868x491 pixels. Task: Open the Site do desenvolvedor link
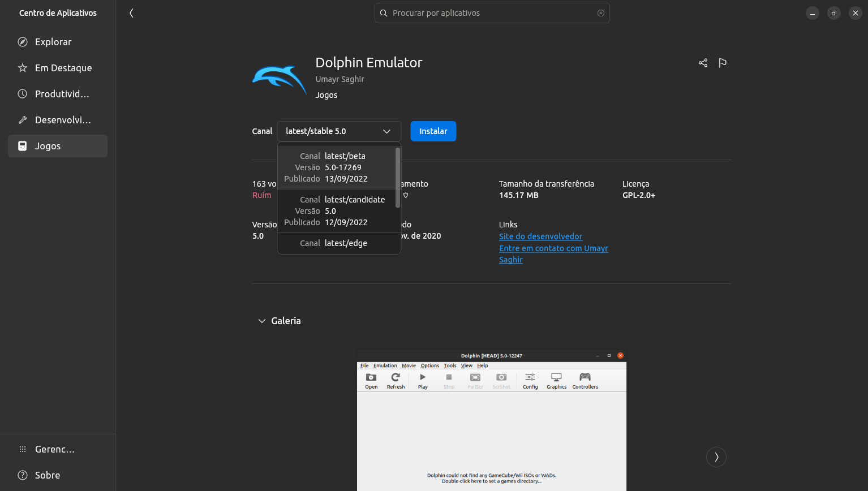pyautogui.click(x=540, y=236)
